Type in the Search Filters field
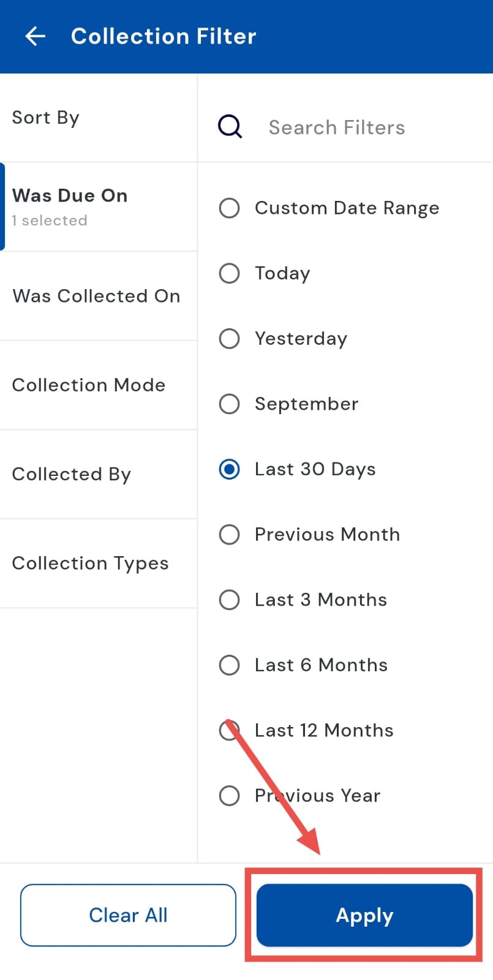 coord(337,127)
